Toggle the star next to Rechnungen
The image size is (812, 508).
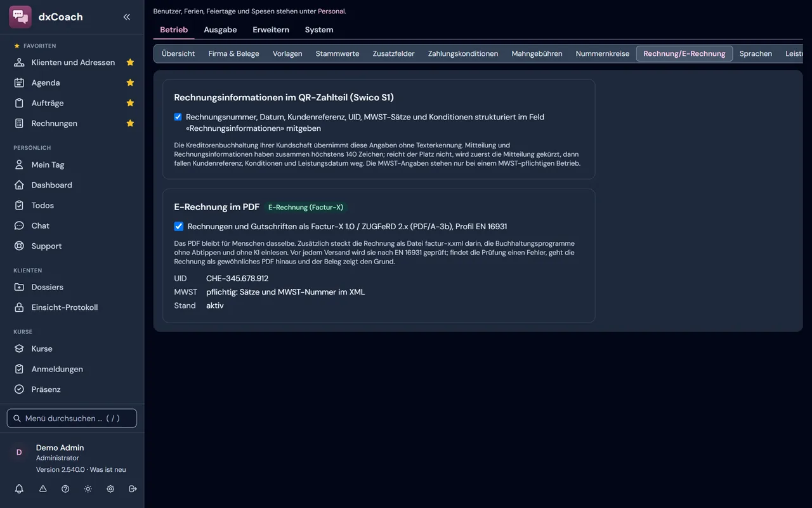click(130, 123)
